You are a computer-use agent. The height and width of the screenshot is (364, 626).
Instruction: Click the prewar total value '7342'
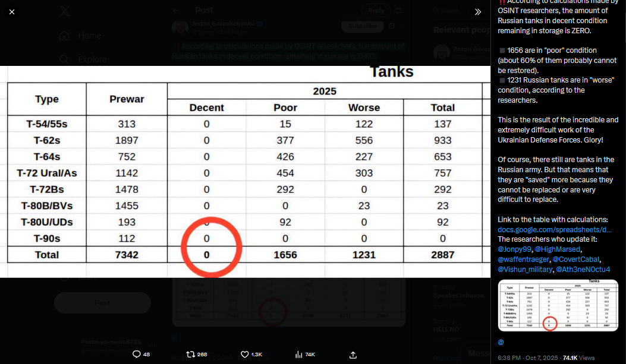127,255
